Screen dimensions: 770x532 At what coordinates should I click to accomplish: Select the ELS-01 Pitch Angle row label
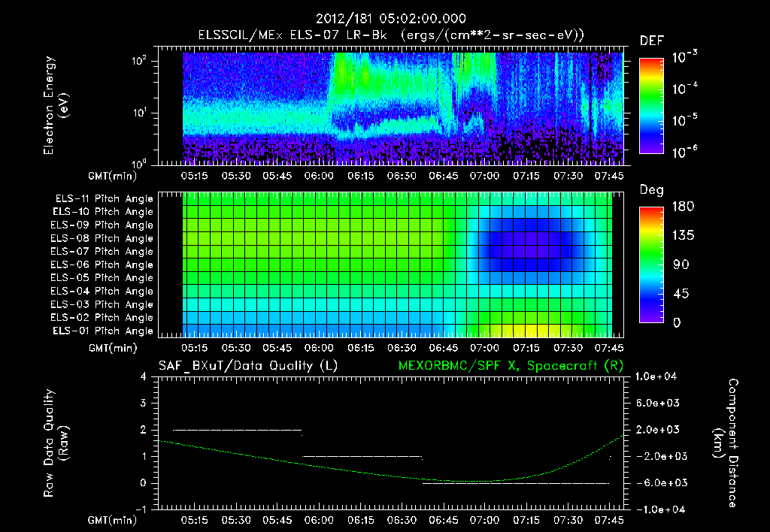pos(103,331)
